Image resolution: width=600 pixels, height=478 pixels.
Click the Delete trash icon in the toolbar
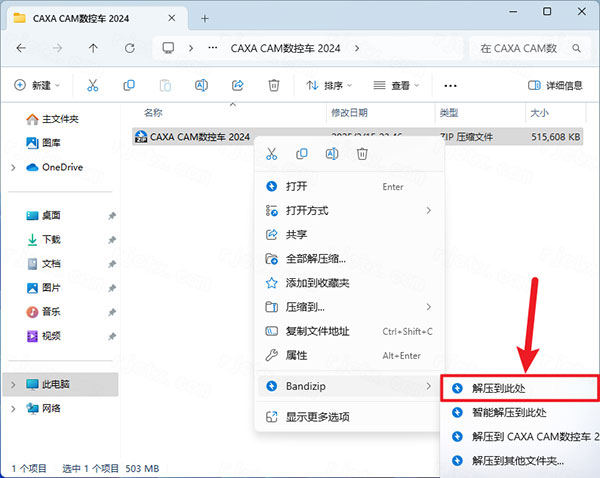[274, 85]
